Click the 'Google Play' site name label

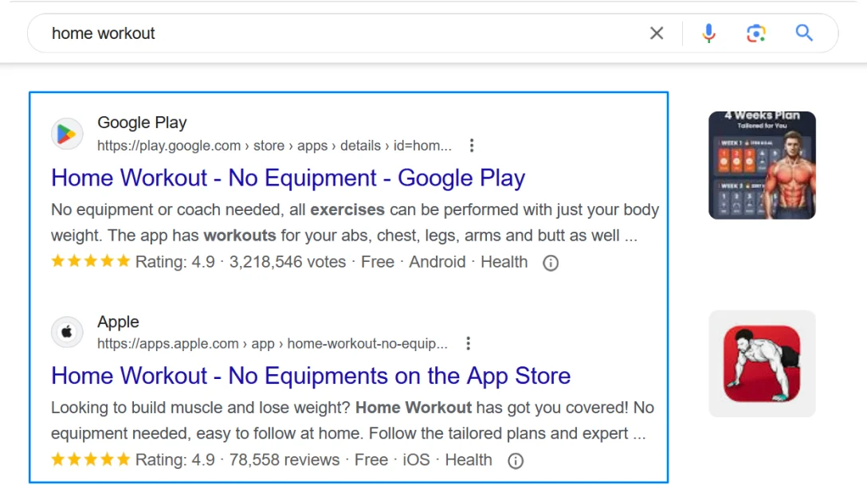coord(142,122)
